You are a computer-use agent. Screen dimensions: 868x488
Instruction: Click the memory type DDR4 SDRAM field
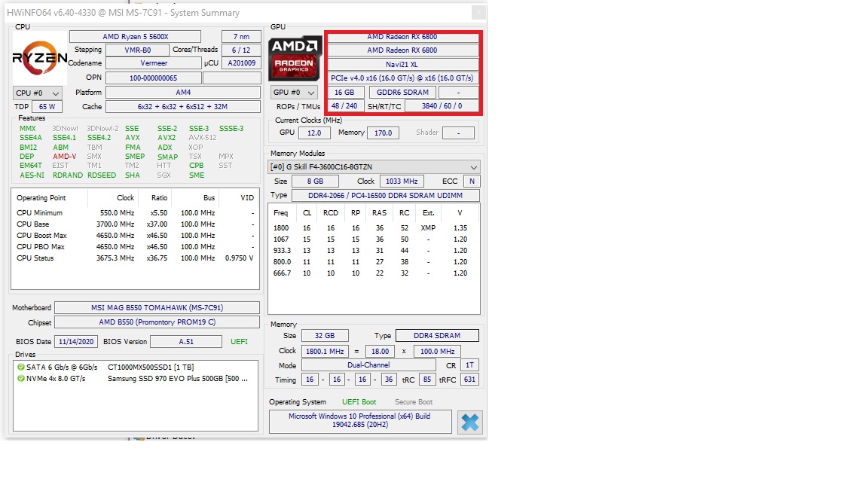(437, 335)
